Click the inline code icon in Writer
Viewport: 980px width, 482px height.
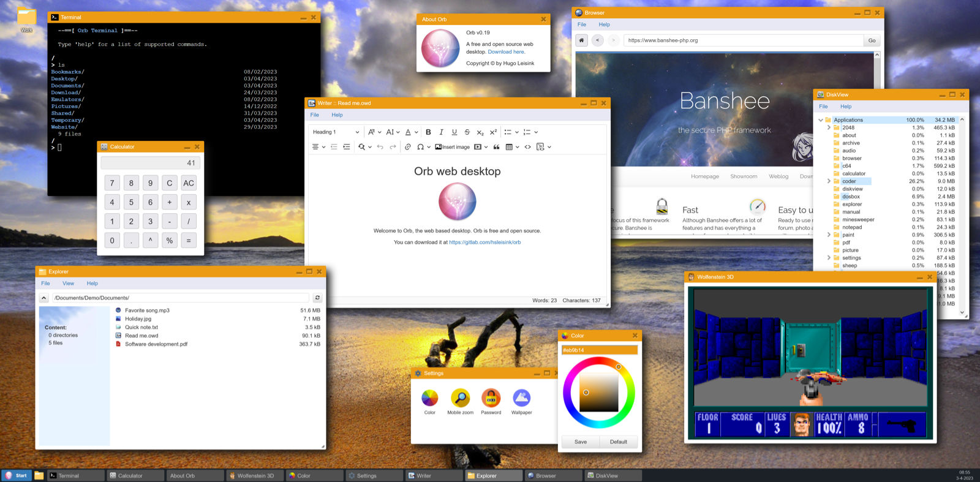tap(527, 147)
